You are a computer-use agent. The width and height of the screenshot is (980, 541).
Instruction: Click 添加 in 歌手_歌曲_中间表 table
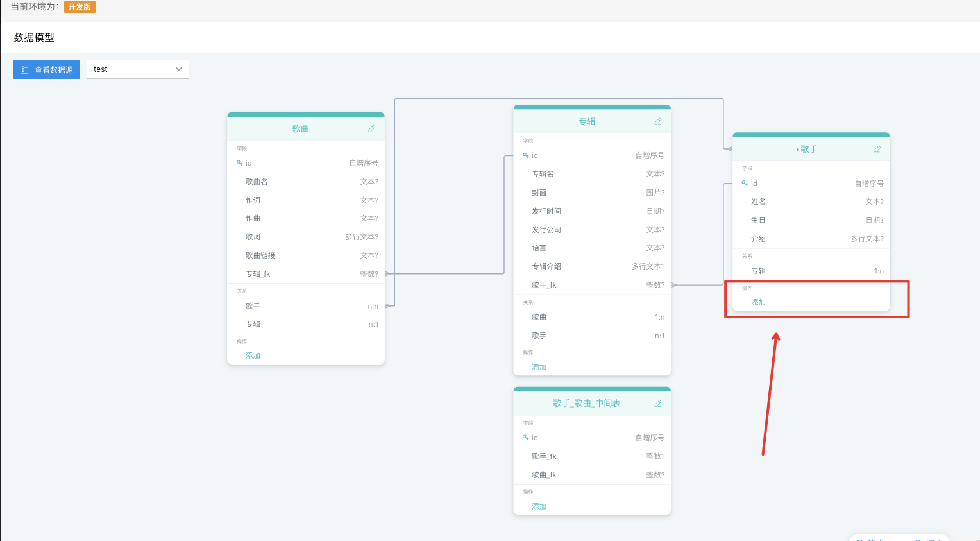coord(539,506)
